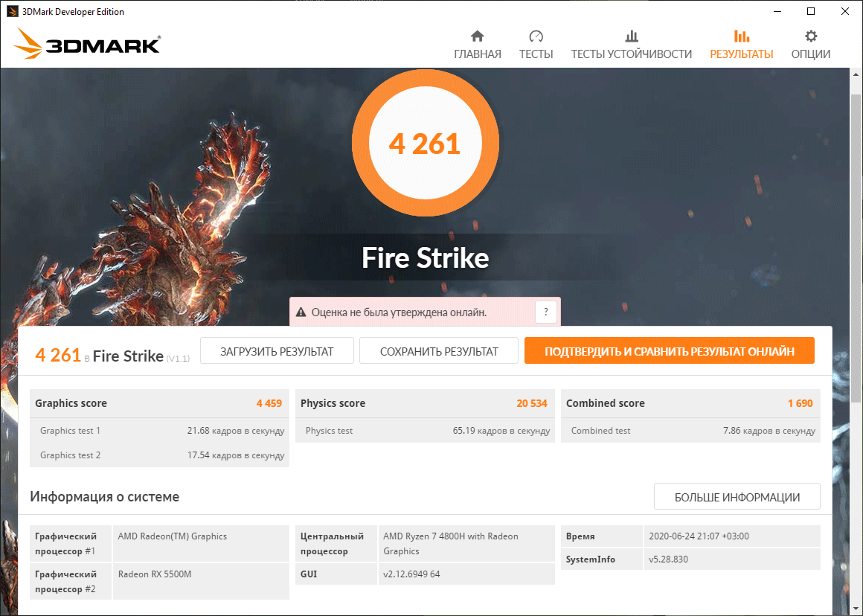863x616 pixels.
Task: Click the warning triangle icon in validation notice
Action: coord(301,312)
